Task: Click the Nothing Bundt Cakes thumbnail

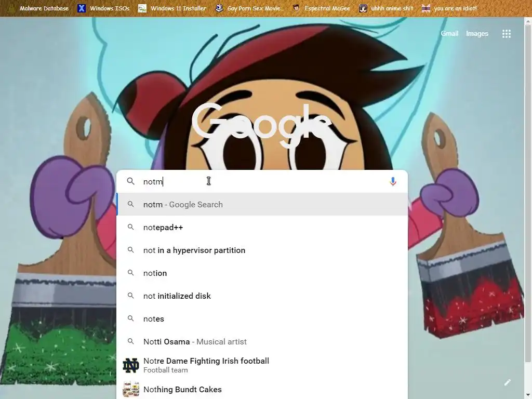Action: (130, 389)
